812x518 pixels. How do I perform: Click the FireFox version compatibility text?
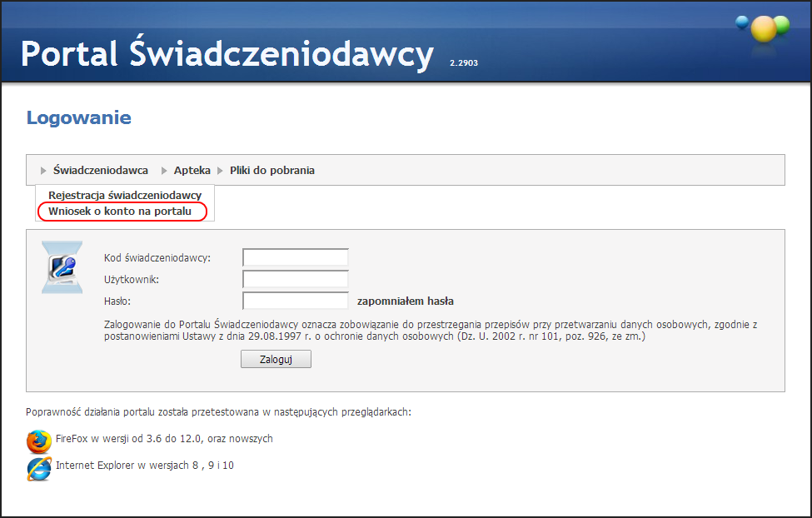click(164, 439)
